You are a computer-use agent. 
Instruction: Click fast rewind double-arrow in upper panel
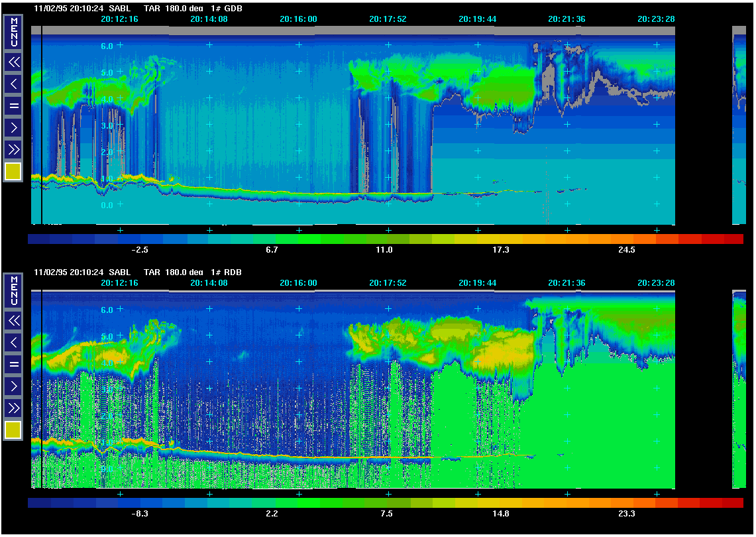coord(13,62)
